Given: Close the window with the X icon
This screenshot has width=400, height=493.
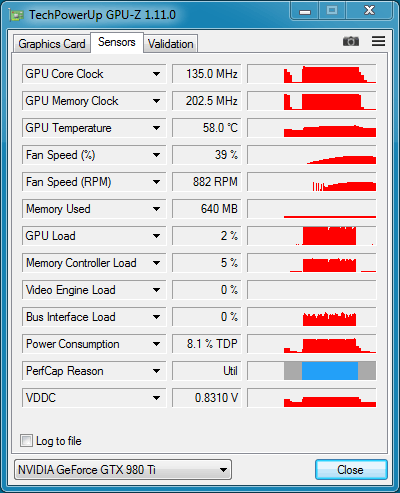Looking at the screenshot, I should (x=369, y=11).
